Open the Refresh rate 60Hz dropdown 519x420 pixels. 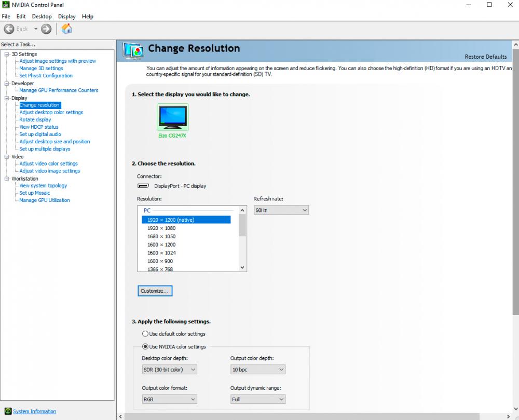tap(281, 210)
